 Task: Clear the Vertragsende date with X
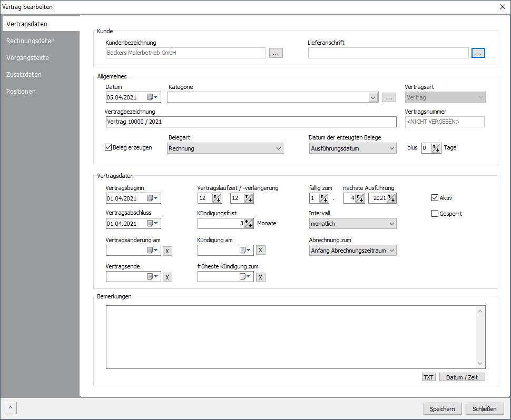tap(167, 277)
